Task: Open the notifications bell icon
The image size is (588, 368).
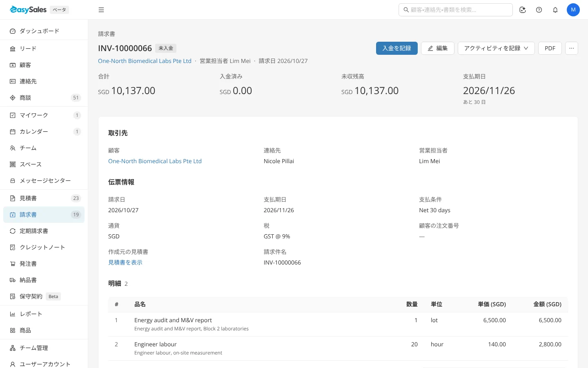Action: click(x=555, y=10)
